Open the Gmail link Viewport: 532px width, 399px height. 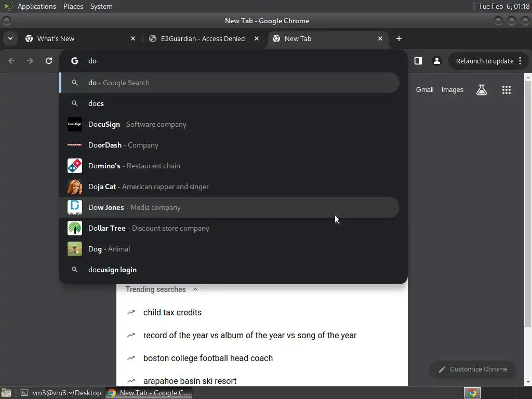[425, 90]
